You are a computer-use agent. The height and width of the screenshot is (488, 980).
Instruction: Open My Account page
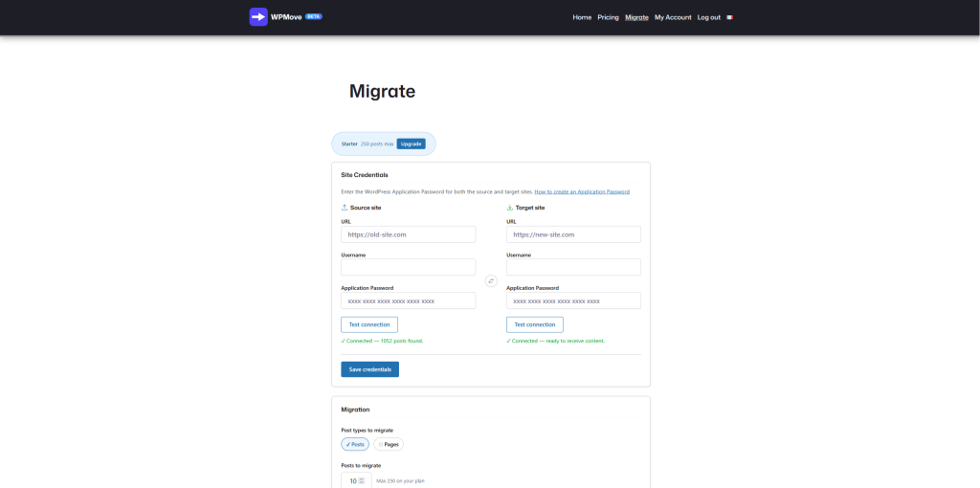(673, 17)
